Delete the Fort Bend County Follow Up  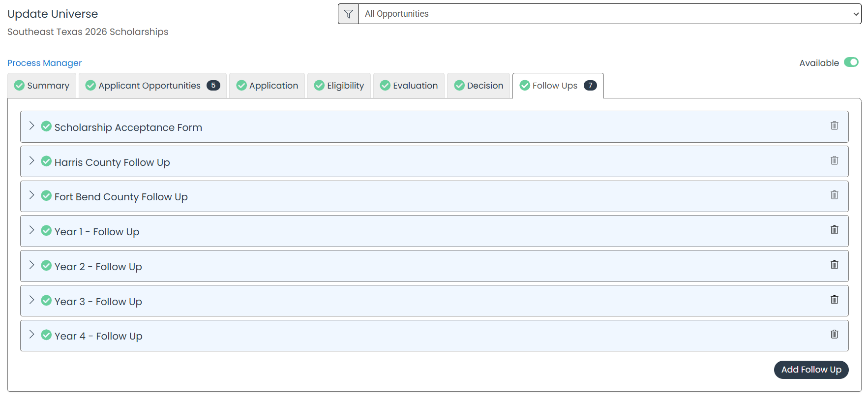835,195
